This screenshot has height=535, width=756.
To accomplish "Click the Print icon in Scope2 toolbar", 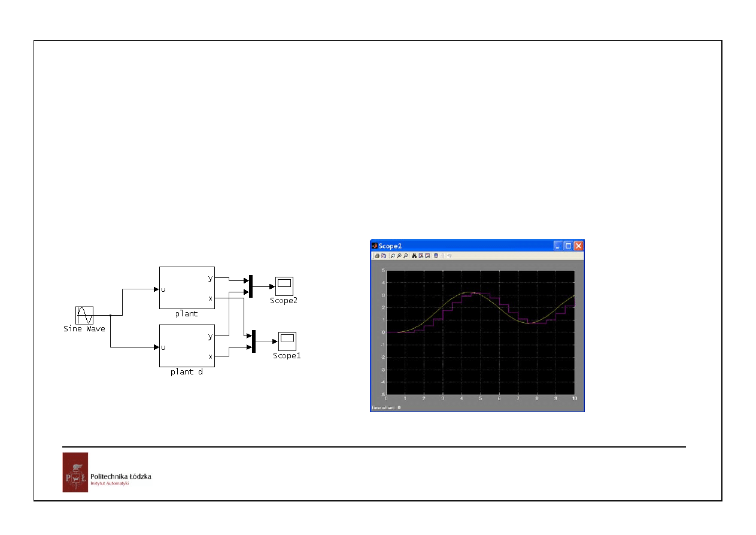I will click(377, 256).
